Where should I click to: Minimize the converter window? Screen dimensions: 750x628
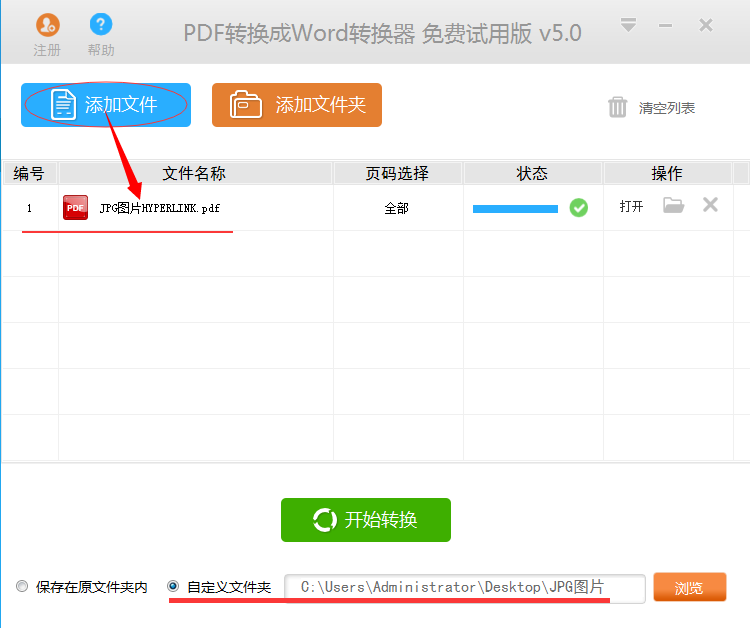pyautogui.click(x=665, y=25)
